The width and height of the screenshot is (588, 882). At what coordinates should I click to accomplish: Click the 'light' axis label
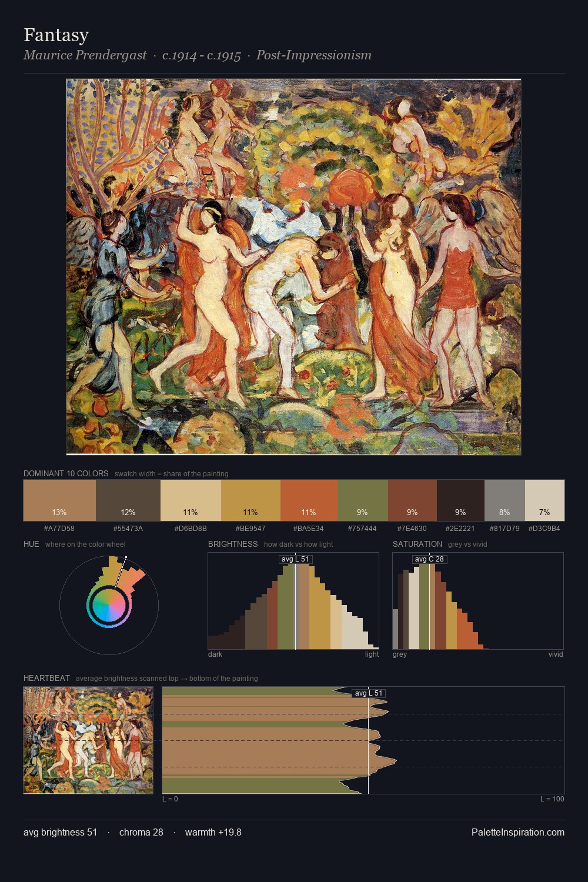(x=372, y=654)
